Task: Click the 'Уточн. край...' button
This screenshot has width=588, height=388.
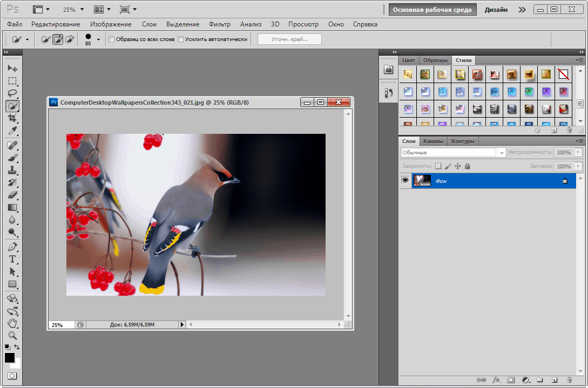Action: point(289,39)
